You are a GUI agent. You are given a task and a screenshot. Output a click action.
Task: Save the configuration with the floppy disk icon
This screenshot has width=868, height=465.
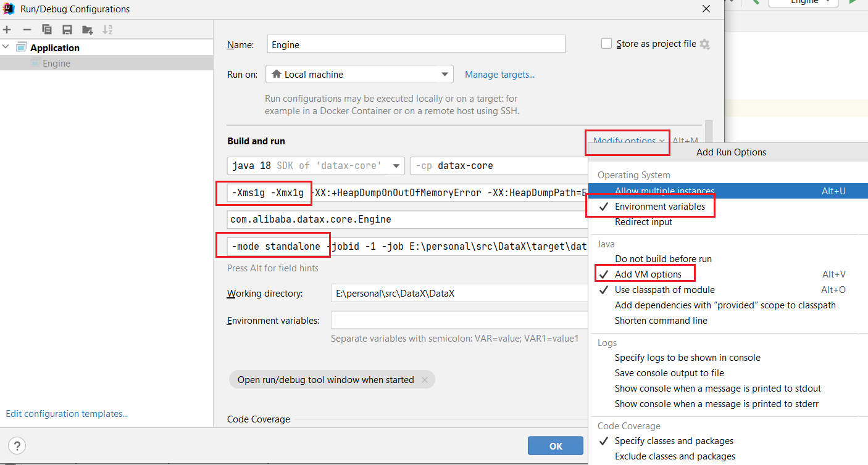[x=67, y=30]
